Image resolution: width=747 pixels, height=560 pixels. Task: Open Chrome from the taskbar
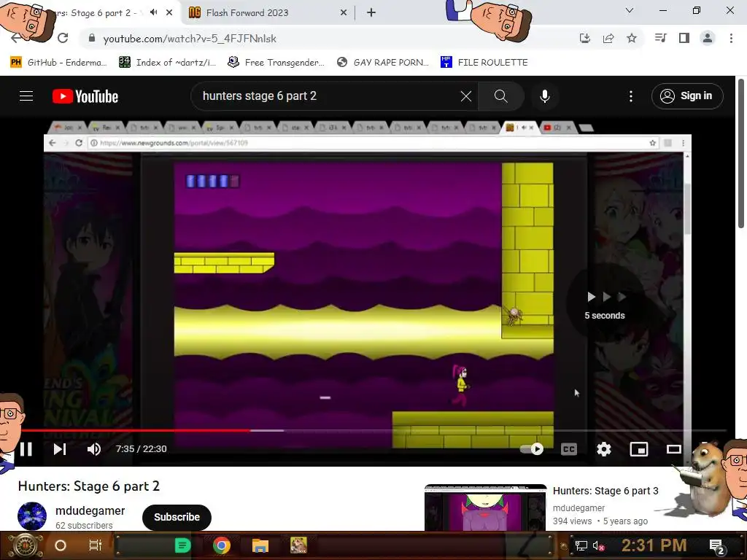click(222, 545)
